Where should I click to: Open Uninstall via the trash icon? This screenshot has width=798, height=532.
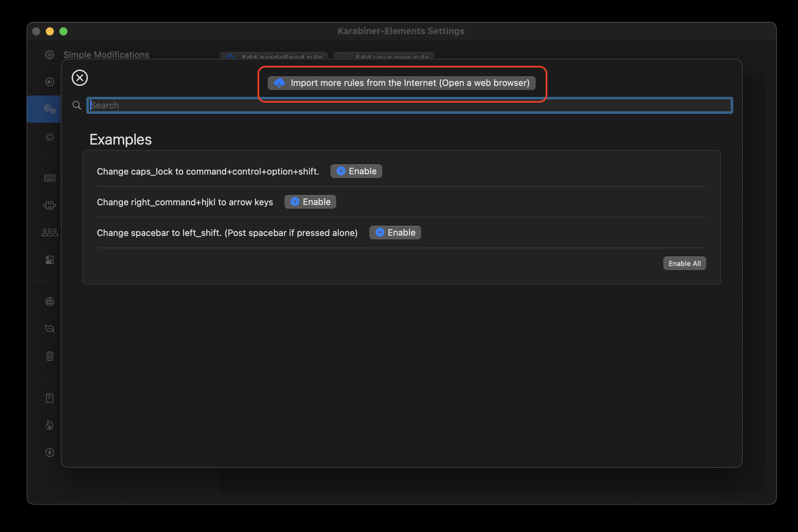coord(50,356)
